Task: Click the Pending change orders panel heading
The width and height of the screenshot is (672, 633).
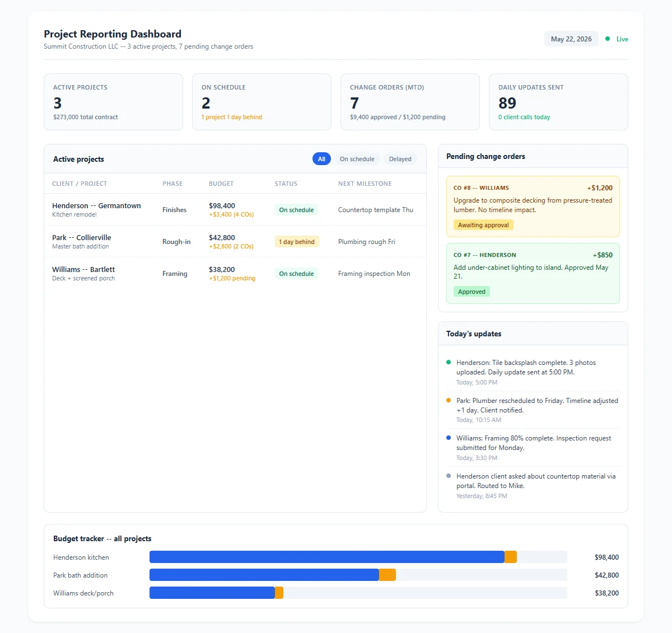Action: pos(486,157)
